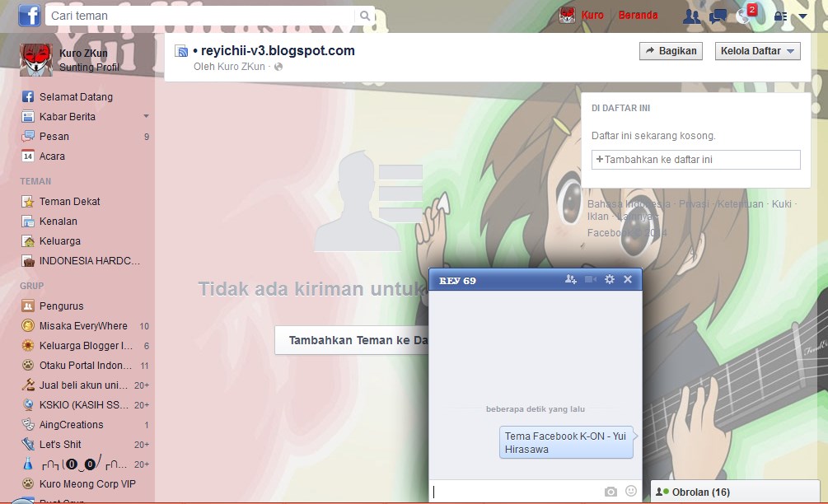Close the REY 69 chat window
The image size is (828, 504).
(628, 279)
